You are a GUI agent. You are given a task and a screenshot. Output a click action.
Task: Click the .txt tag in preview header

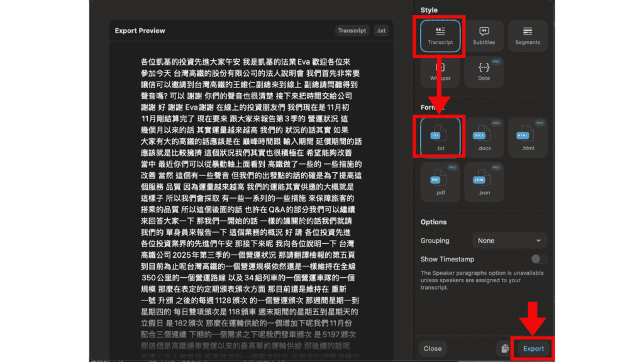pyautogui.click(x=380, y=31)
